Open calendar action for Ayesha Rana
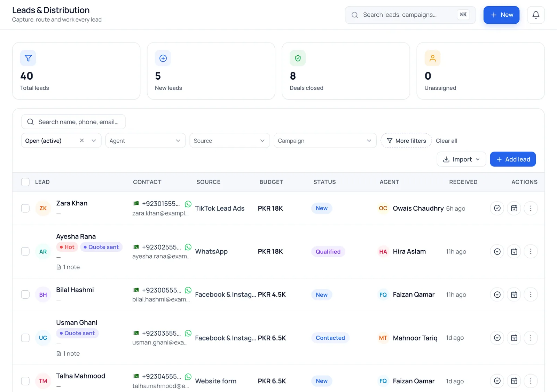This screenshot has height=392, width=557. point(514,251)
